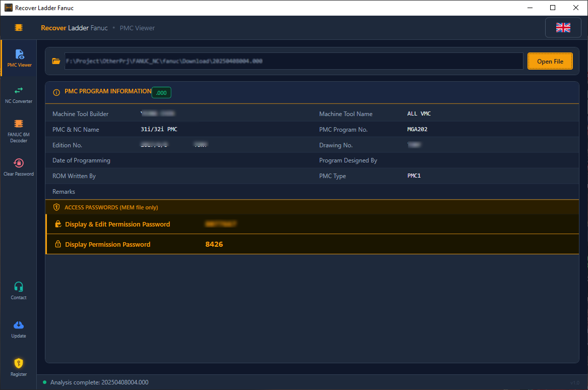
Task: Click the 'Machine Tool Builder' label
Action: click(x=80, y=114)
